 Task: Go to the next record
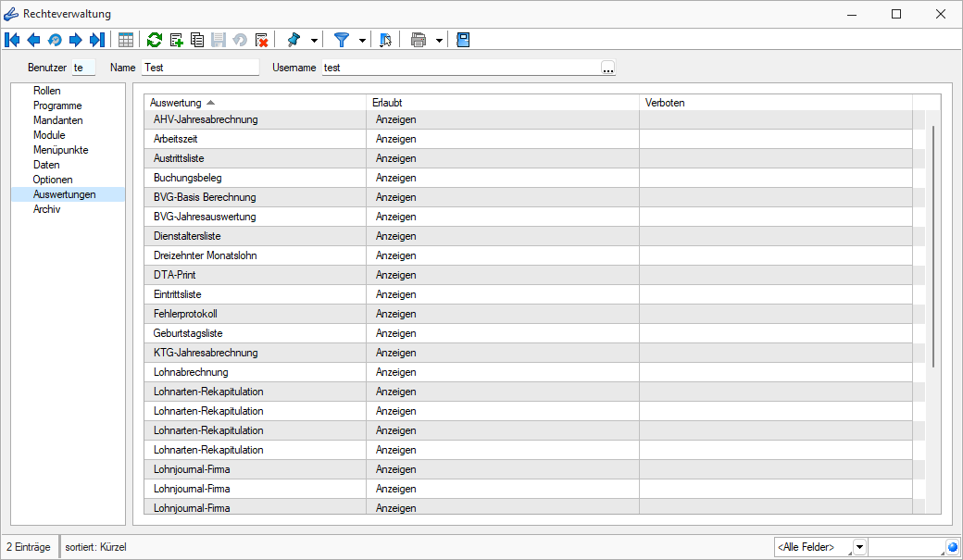tap(76, 40)
